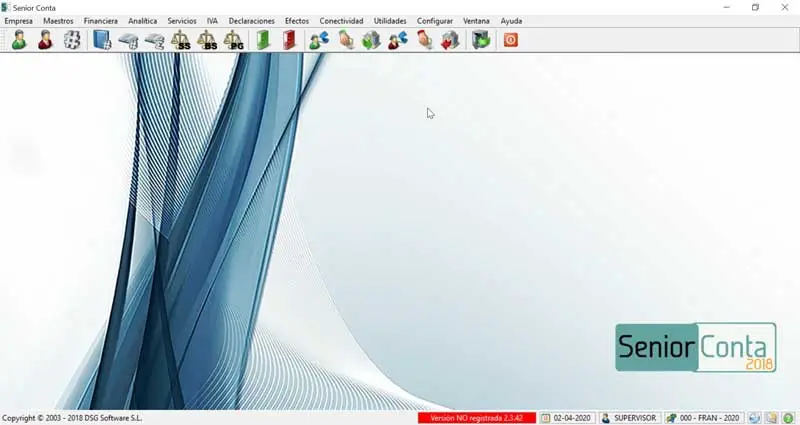The width and height of the screenshot is (800, 425).
Task: Open the PG balance scales icon
Action: [234, 40]
